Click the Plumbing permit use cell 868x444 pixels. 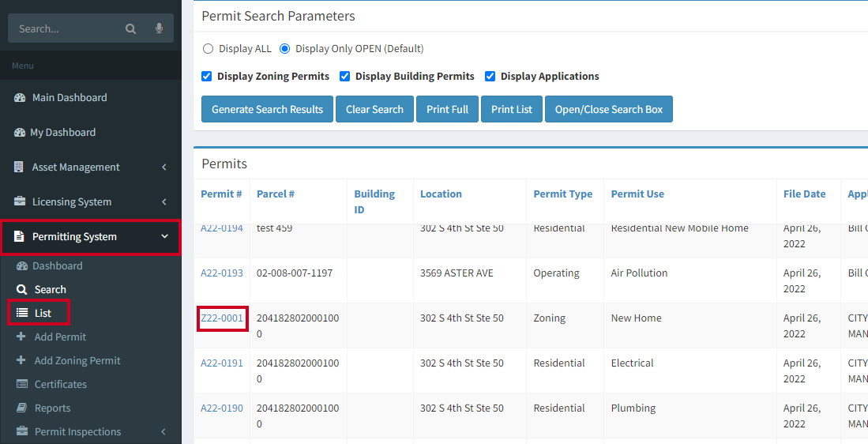(x=633, y=408)
